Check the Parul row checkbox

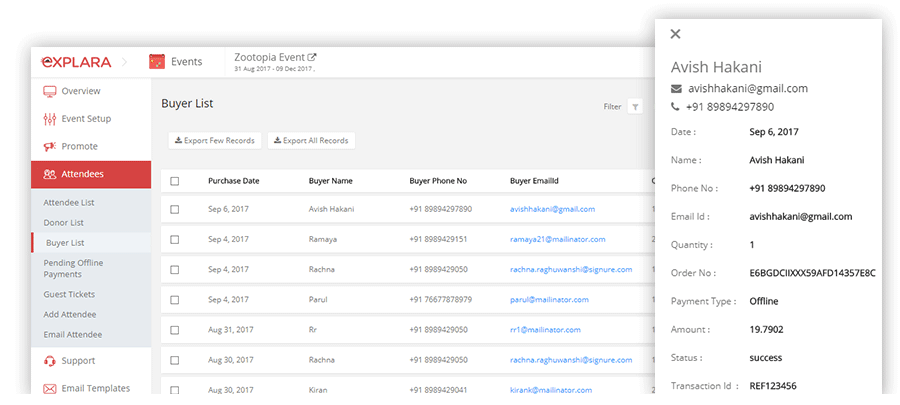tap(174, 299)
